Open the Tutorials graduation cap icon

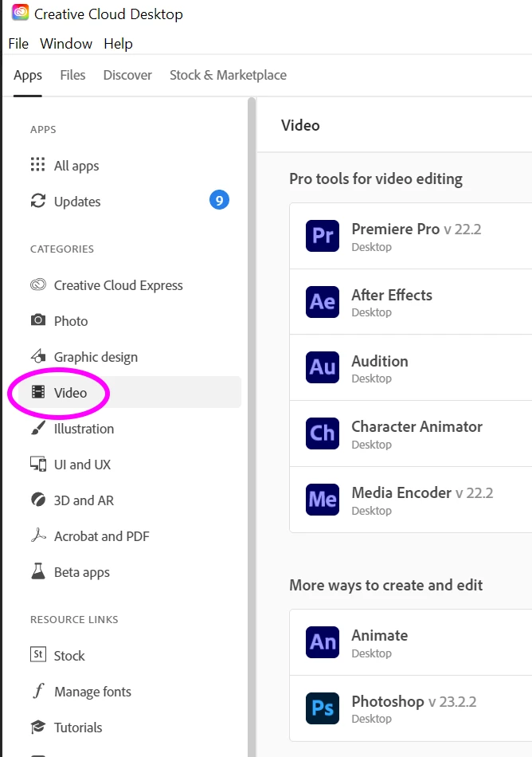38,726
